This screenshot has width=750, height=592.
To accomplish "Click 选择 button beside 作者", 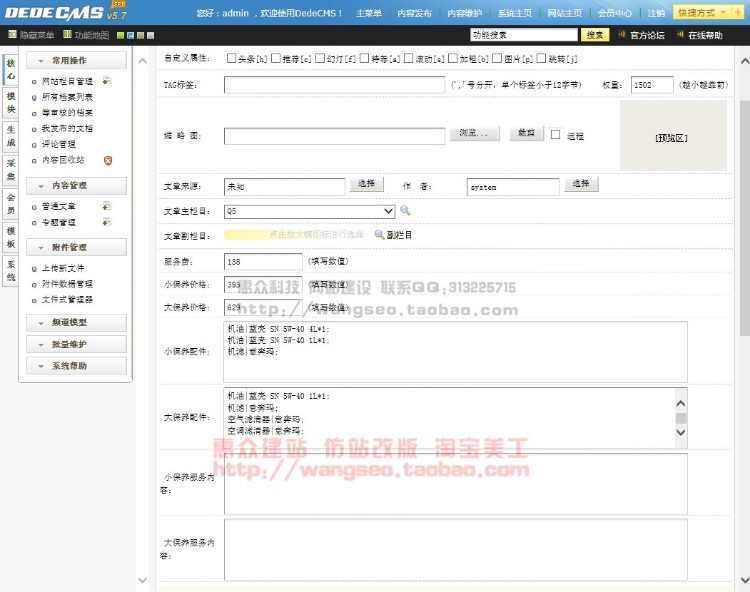I will [x=581, y=184].
